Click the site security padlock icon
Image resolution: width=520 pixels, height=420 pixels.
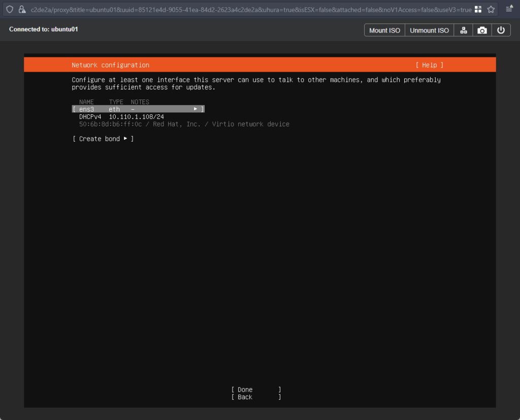click(x=21, y=9)
